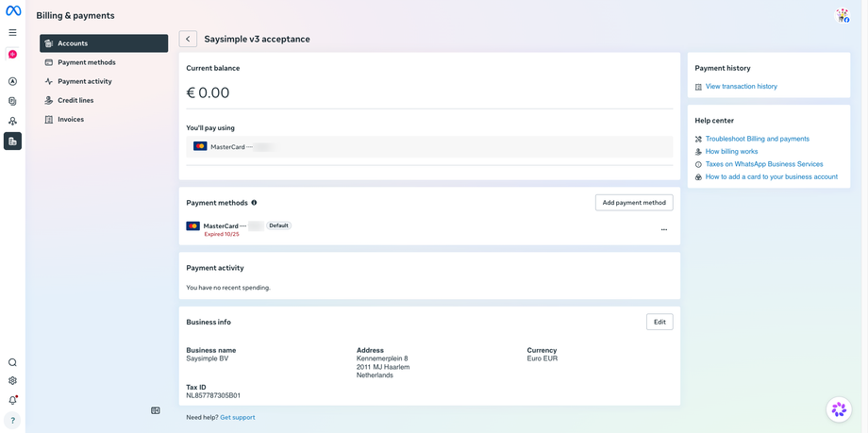This screenshot has width=868, height=433.
Task: Open the people/network icon in left rail
Action: click(x=12, y=121)
